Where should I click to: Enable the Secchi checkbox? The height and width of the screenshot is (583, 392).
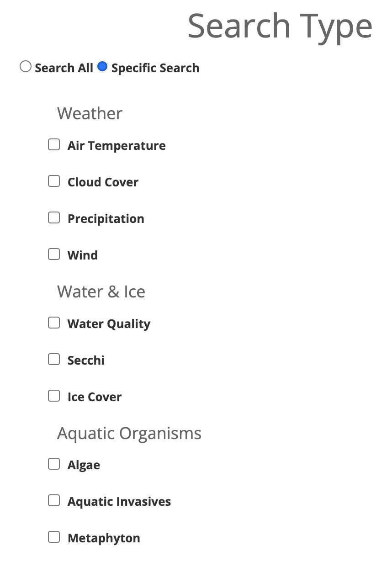coord(54,360)
